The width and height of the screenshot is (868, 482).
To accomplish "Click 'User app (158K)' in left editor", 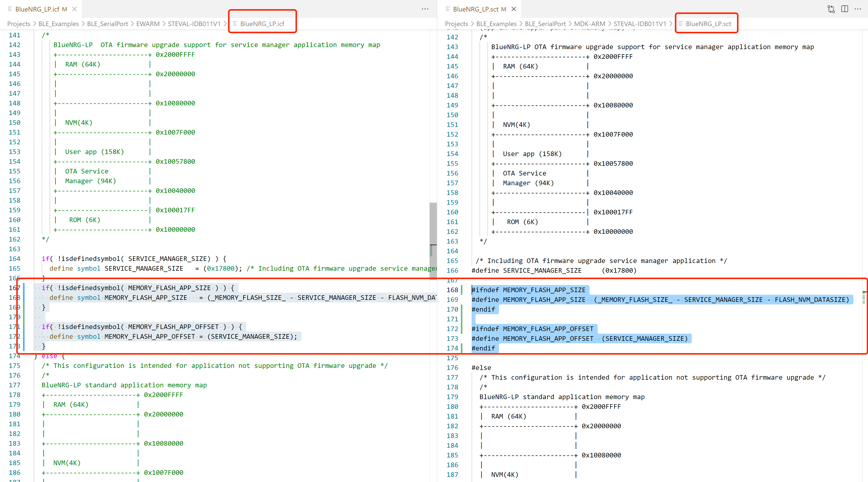I will [x=94, y=152].
